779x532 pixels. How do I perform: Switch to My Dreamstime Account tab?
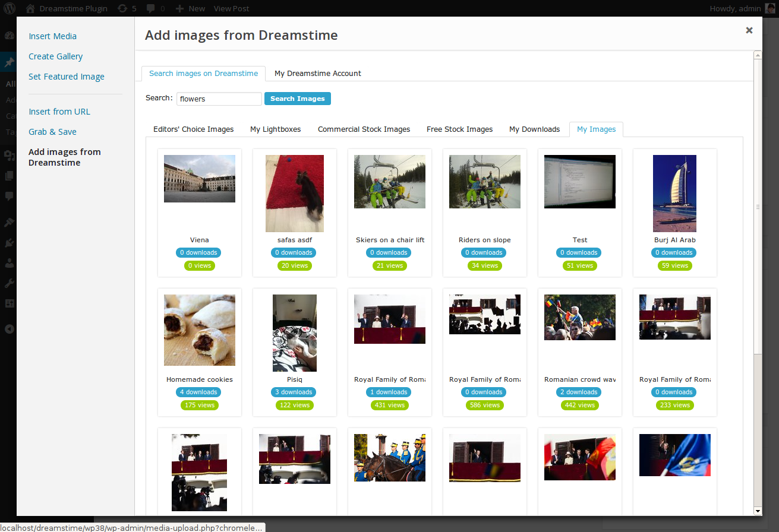(x=317, y=73)
